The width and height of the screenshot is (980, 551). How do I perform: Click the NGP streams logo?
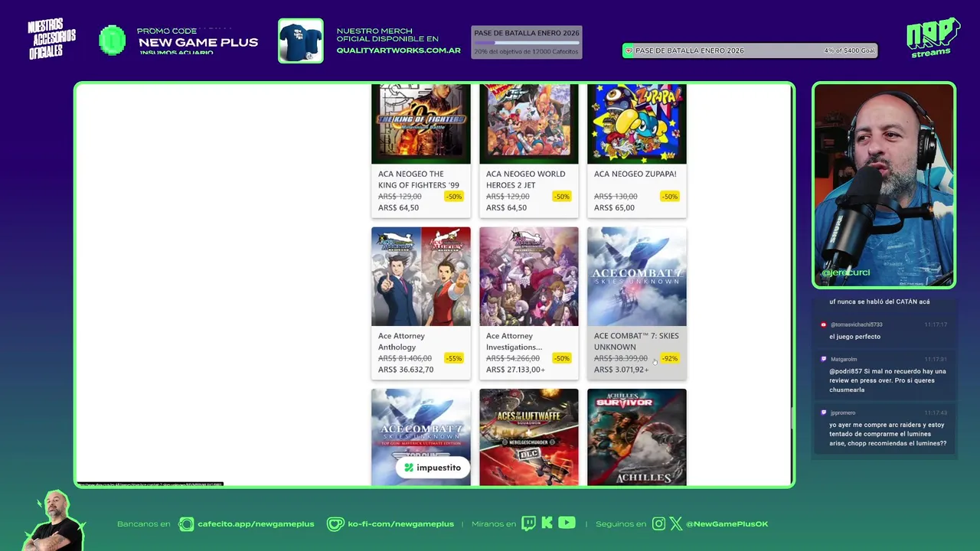point(933,37)
